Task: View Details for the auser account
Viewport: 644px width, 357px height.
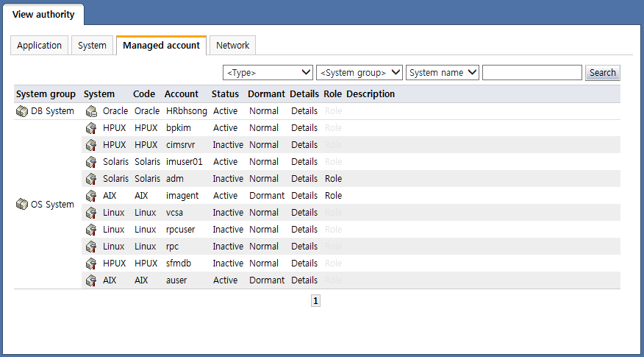Action: [304, 280]
